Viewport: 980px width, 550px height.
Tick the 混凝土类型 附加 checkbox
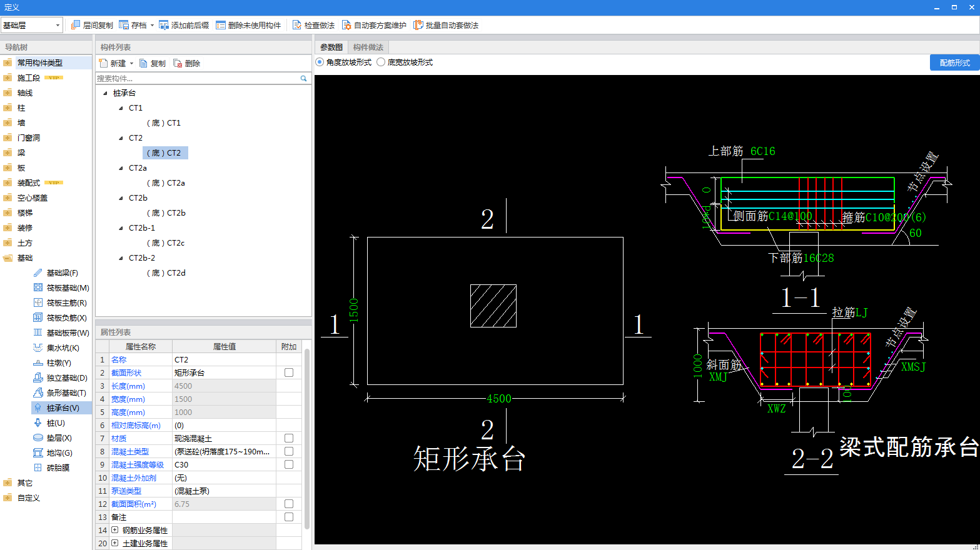click(289, 451)
